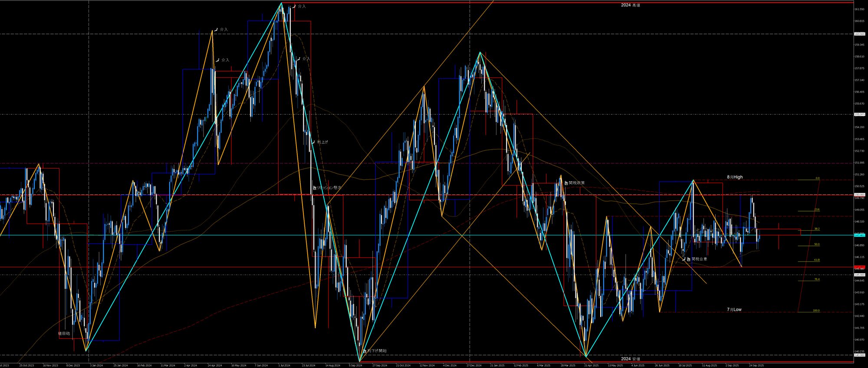Select the Fibonacci 61.8 level label

tap(816, 260)
